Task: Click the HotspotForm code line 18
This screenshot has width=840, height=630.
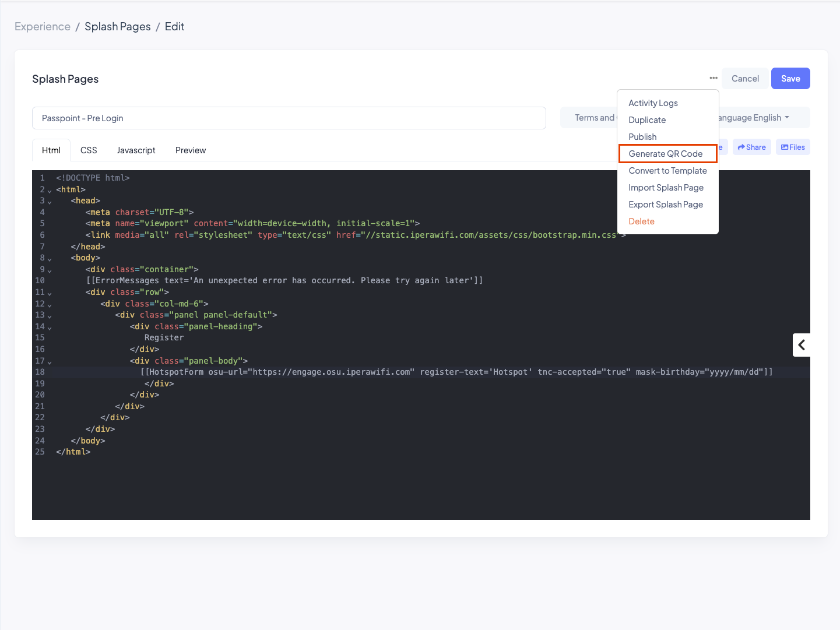Action: 456,372
